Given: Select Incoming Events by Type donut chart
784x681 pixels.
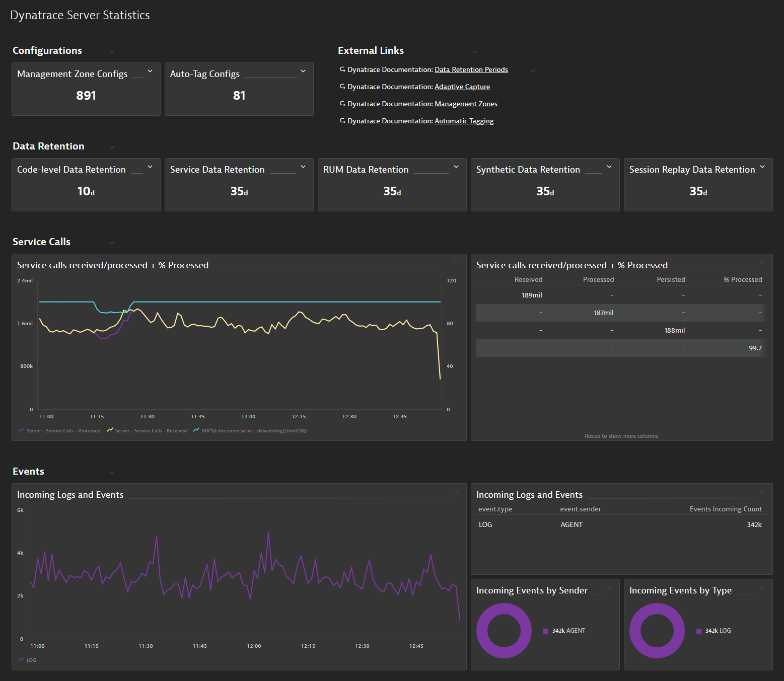Looking at the screenshot, I should point(657,631).
